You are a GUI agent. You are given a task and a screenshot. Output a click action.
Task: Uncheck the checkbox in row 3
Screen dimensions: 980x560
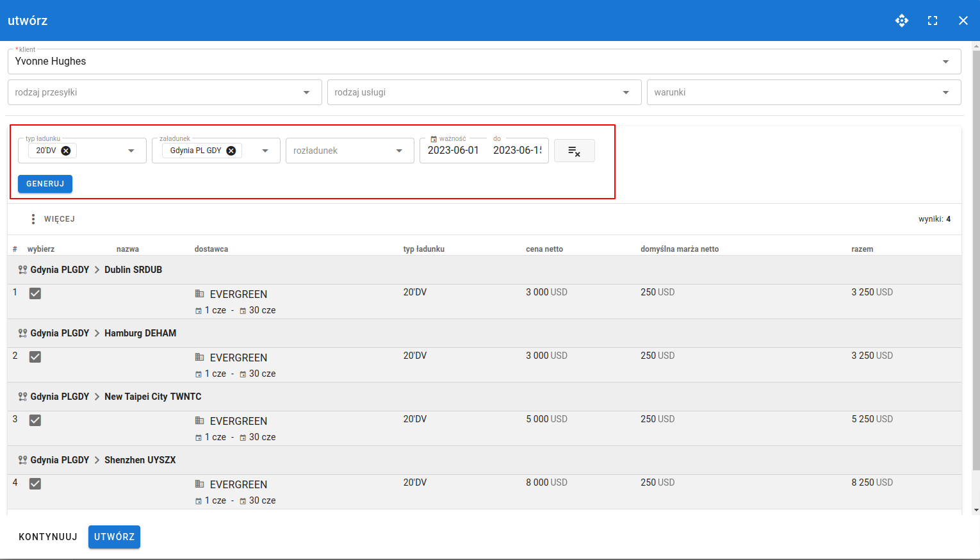tap(35, 420)
